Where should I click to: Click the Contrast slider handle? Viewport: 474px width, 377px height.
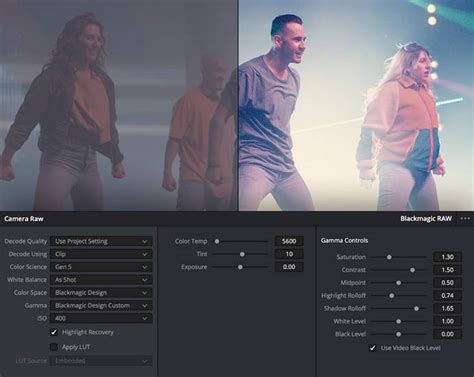point(412,270)
